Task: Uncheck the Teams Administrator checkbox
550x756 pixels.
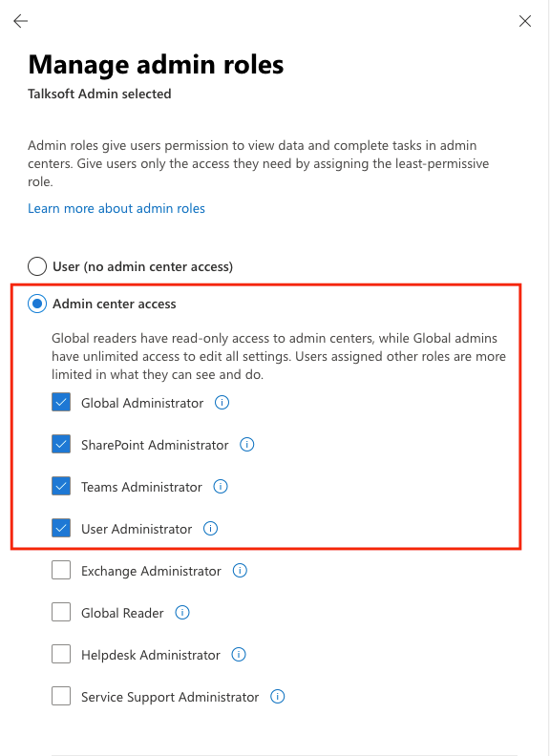Action: coord(61,486)
